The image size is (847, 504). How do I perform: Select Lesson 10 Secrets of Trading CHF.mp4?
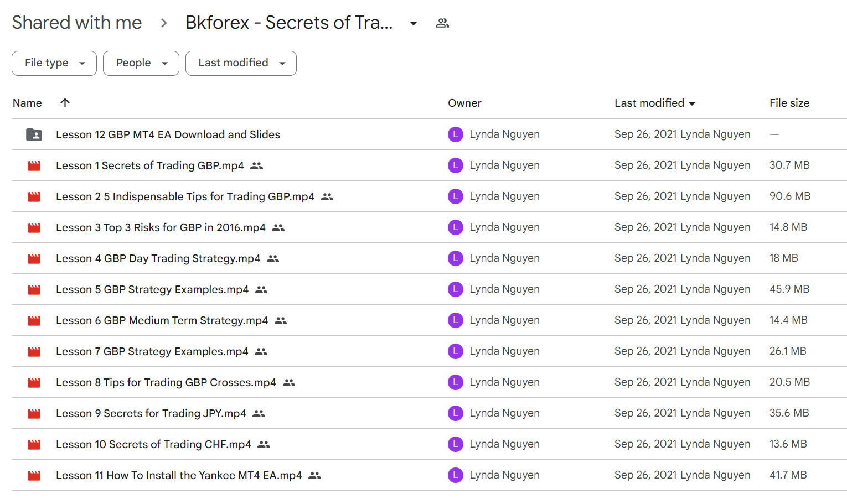point(153,444)
